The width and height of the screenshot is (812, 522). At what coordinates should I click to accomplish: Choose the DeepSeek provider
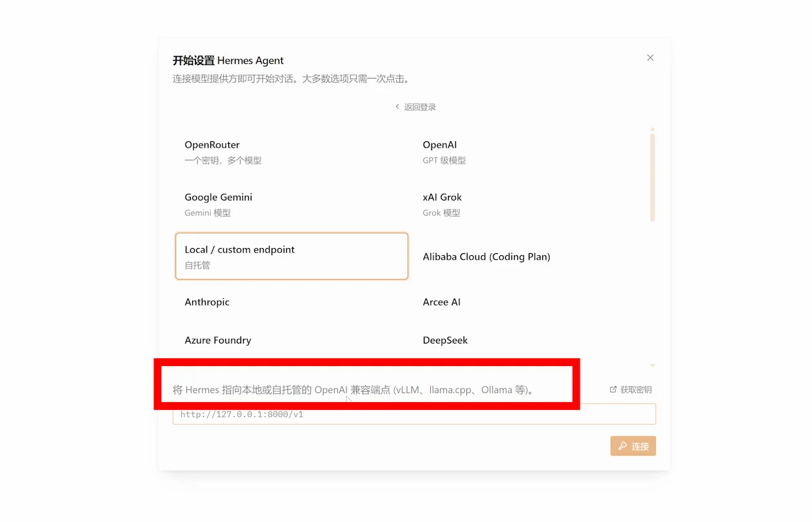[530, 340]
